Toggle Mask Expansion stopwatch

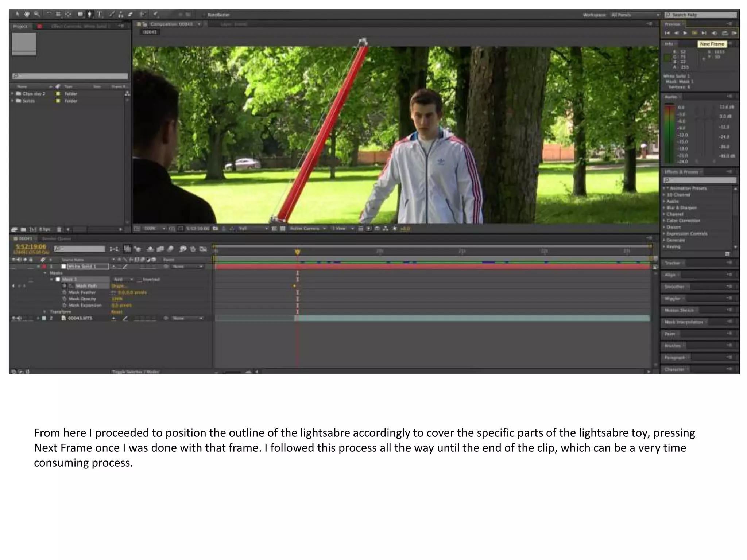pos(65,305)
